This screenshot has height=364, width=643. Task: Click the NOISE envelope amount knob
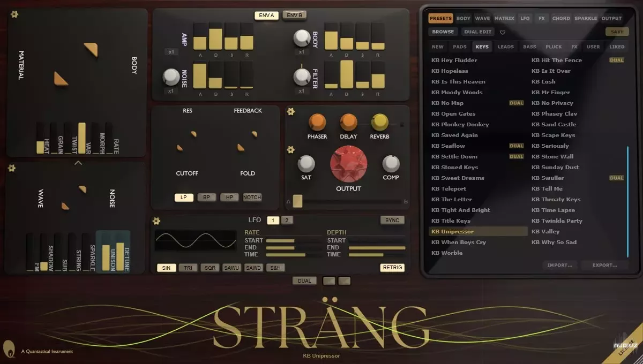coord(171,77)
